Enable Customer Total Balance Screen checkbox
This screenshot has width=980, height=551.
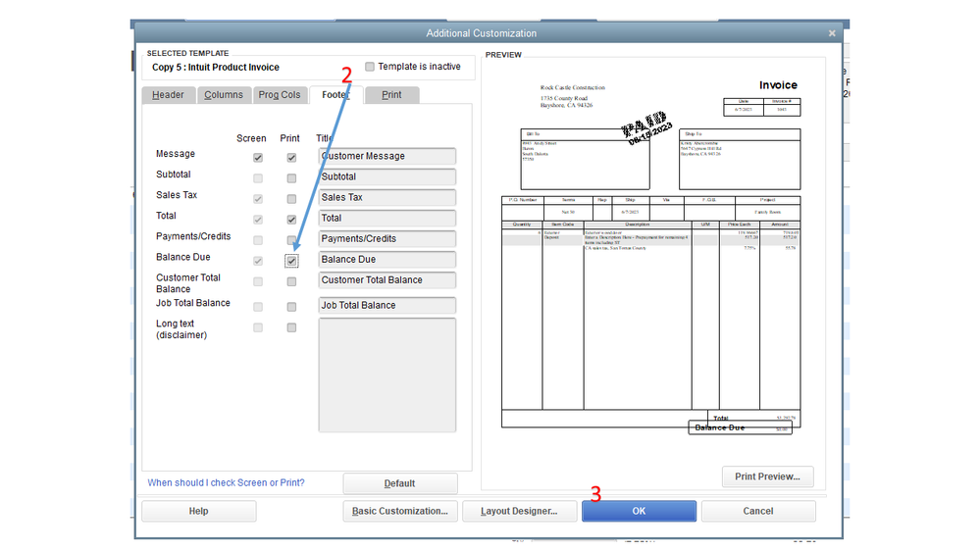pos(257,281)
